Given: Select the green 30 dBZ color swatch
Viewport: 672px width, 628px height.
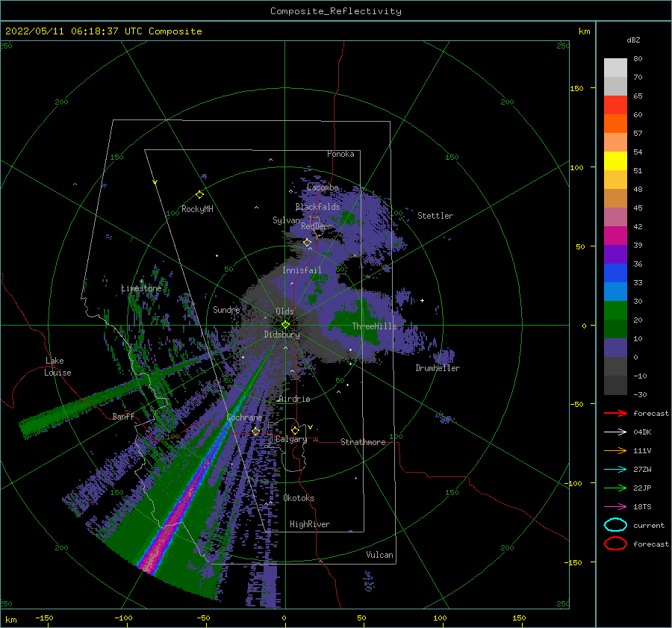Looking at the screenshot, I should [615, 310].
